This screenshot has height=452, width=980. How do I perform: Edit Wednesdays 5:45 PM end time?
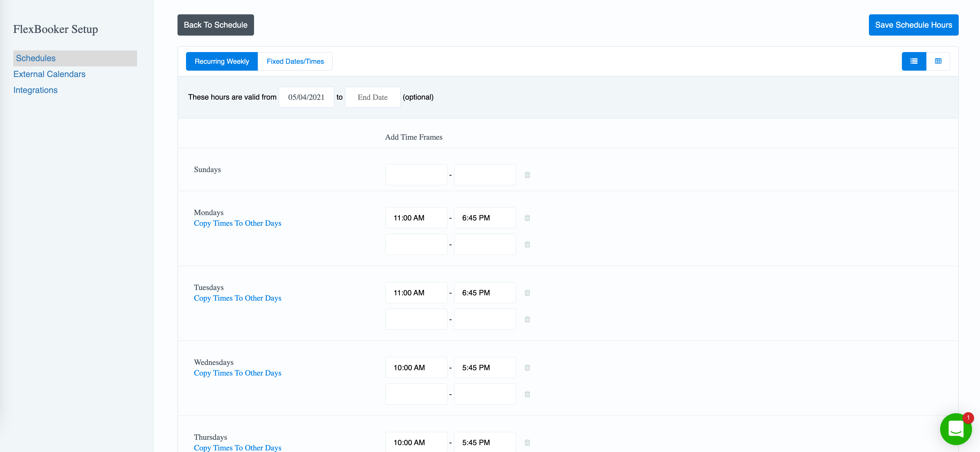click(x=485, y=368)
